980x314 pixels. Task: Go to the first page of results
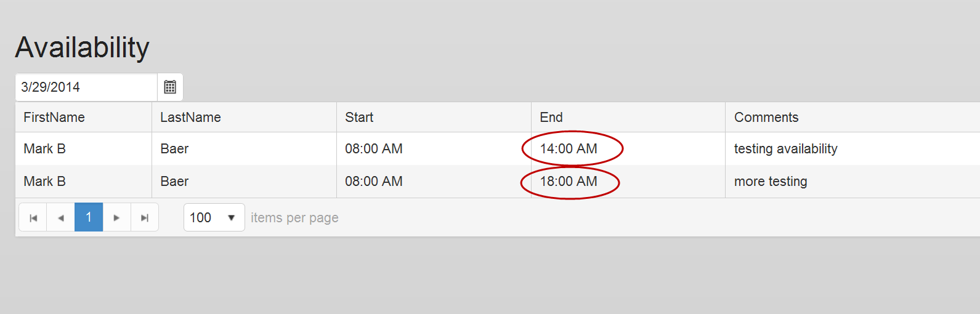coord(33,217)
